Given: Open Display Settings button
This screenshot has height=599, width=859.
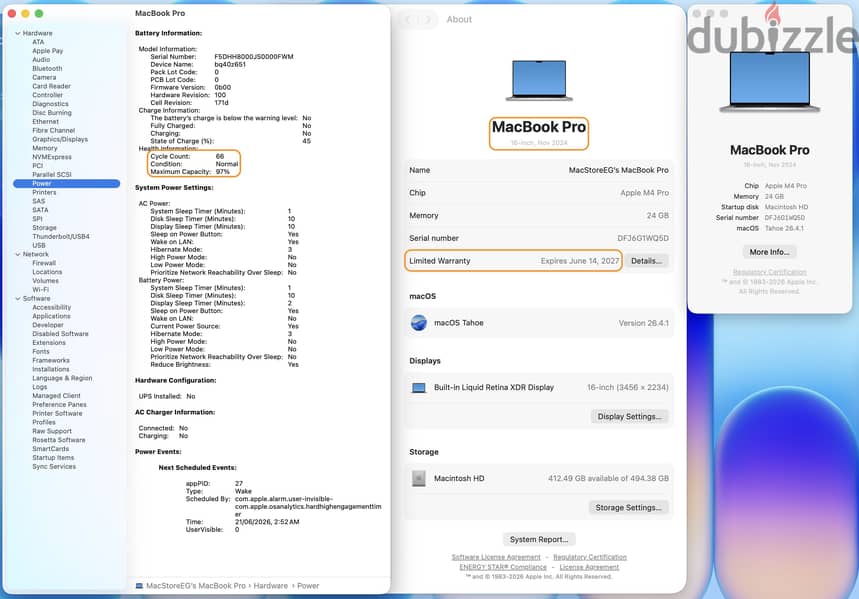Looking at the screenshot, I should tap(629, 417).
